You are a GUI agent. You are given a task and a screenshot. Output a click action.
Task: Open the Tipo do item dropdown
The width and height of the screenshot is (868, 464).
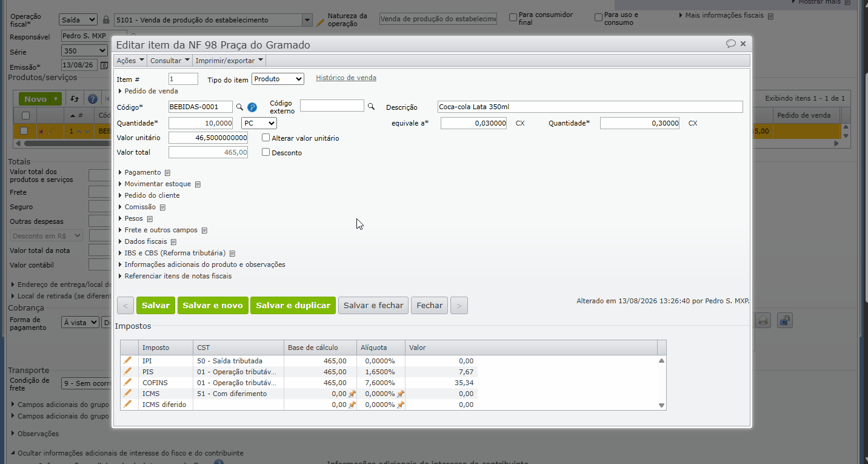click(x=278, y=79)
